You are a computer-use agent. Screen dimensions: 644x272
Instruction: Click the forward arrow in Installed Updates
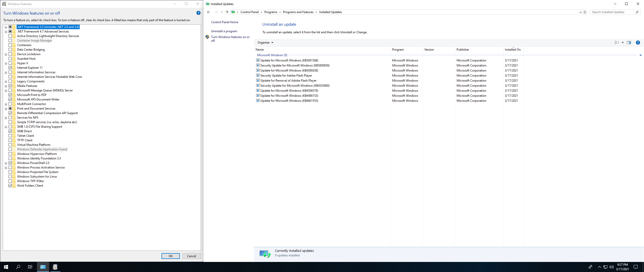pyautogui.click(x=216, y=12)
